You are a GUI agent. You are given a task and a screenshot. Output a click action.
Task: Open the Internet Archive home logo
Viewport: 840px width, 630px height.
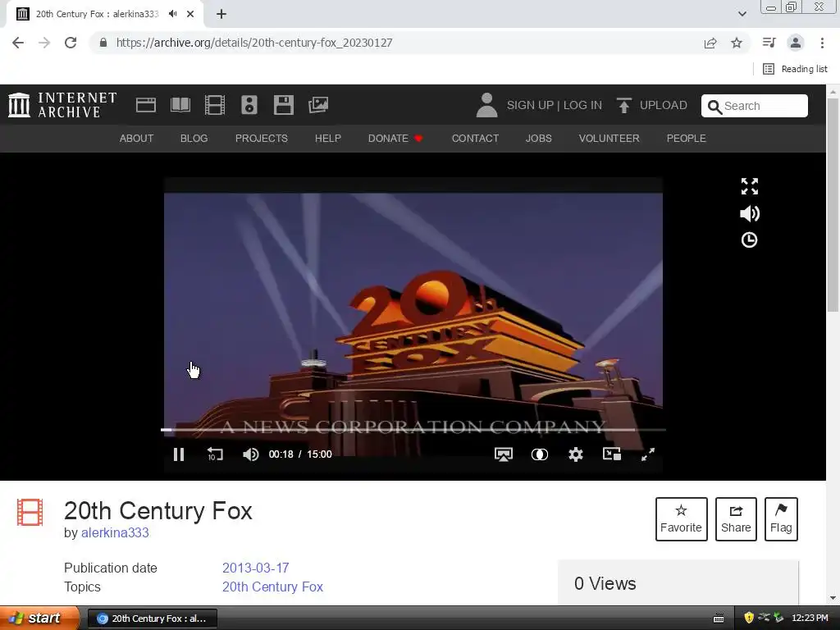(x=62, y=105)
